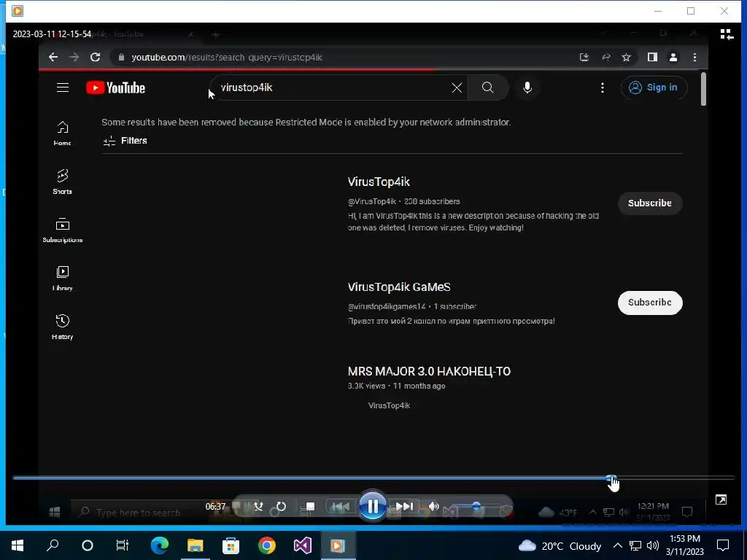Clear the YouTube search query with the X
The height and width of the screenshot is (560, 747).
457,87
